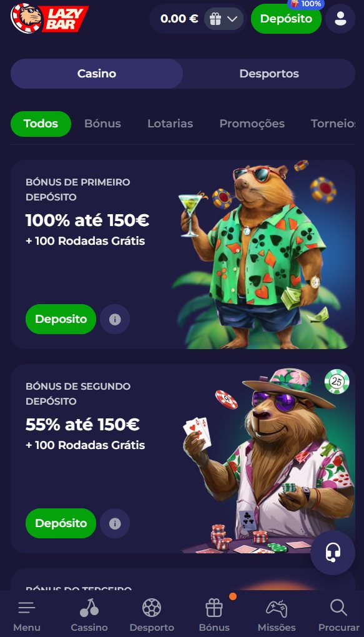Switch to the Desportos toggle
The image size is (364, 637).
coord(269,74)
